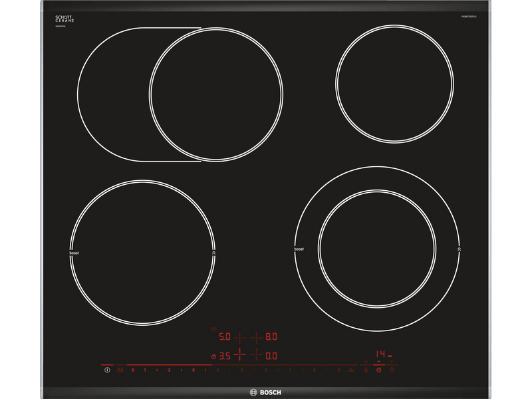Tap the illuminated timer clock symbol
This screenshot has height=399, width=532.
[x=378, y=369]
